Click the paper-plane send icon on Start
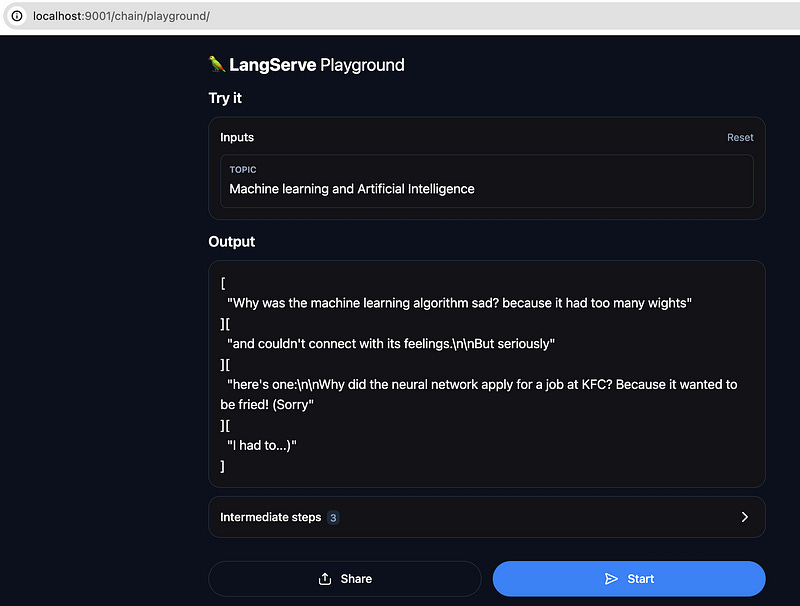 point(611,578)
